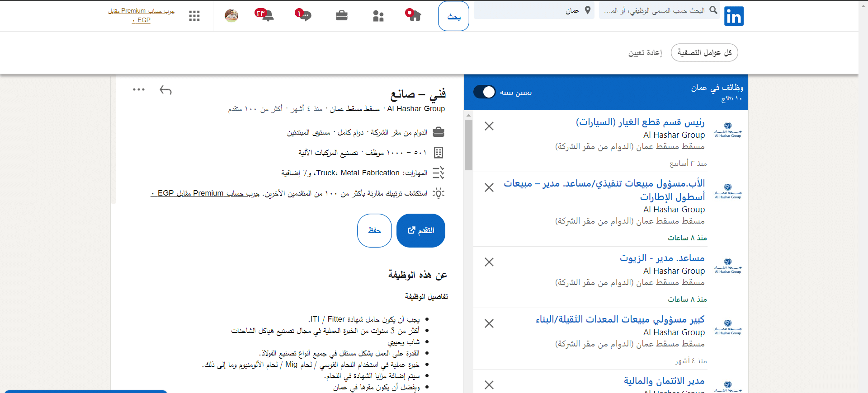Click the job title search field

click(660, 10)
